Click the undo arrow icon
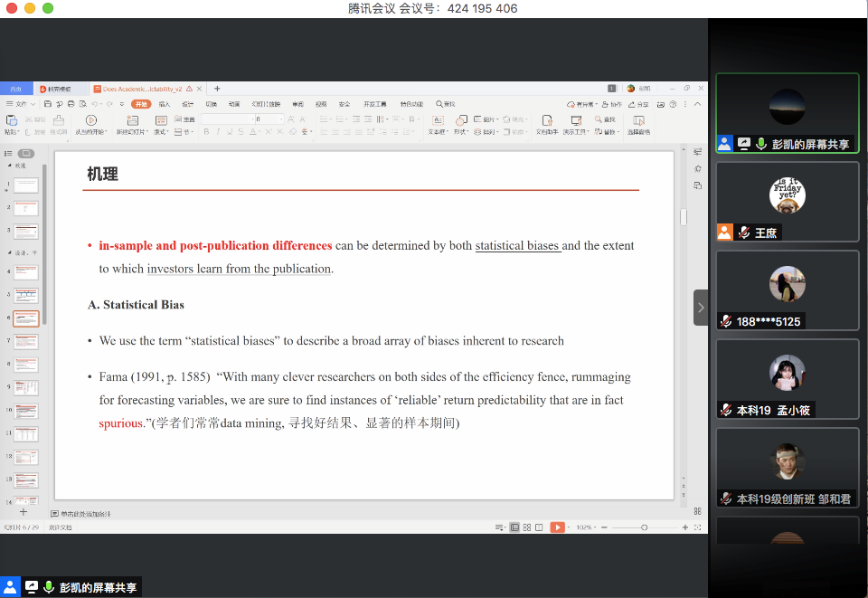Image resolution: width=868 pixels, height=598 pixels. (95, 104)
